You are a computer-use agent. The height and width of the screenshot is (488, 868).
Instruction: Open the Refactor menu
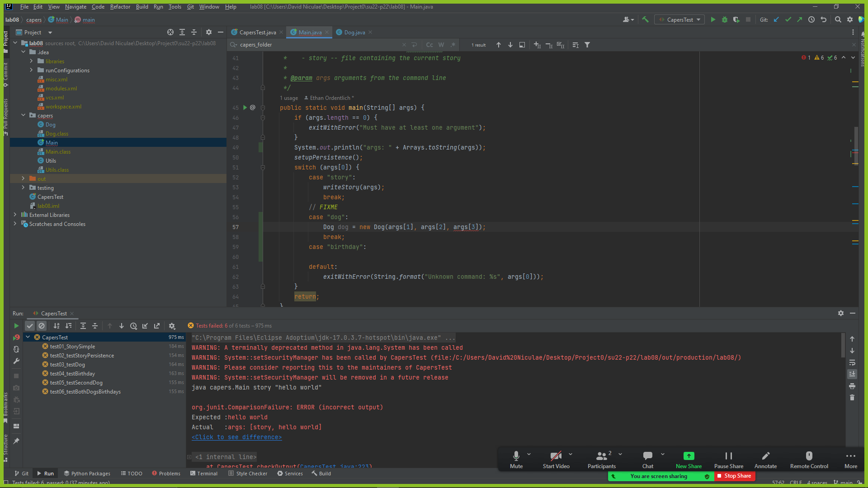click(x=120, y=7)
